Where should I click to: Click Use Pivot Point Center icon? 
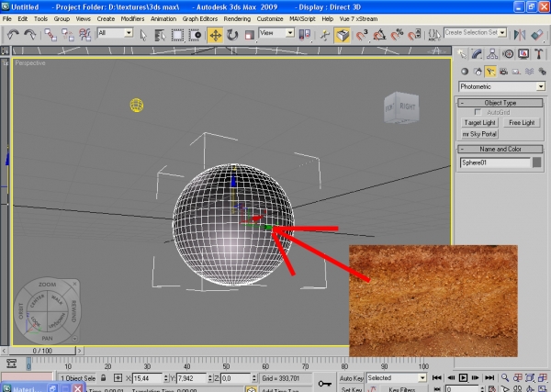click(x=304, y=35)
